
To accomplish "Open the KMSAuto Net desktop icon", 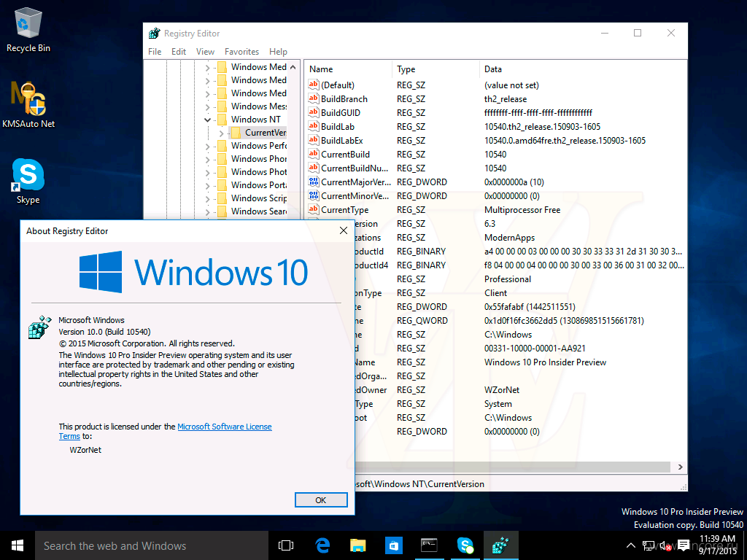I will click(x=28, y=105).
